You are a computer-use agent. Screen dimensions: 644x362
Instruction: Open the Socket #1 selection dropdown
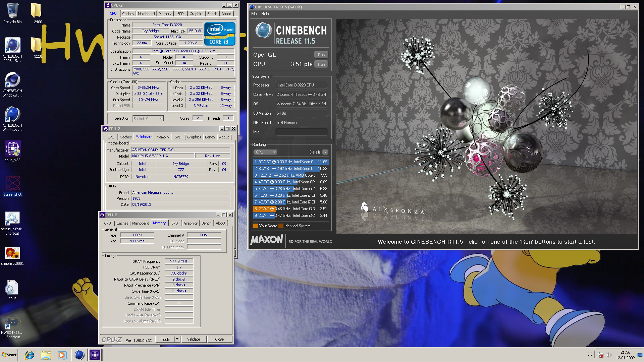[x=148, y=118]
